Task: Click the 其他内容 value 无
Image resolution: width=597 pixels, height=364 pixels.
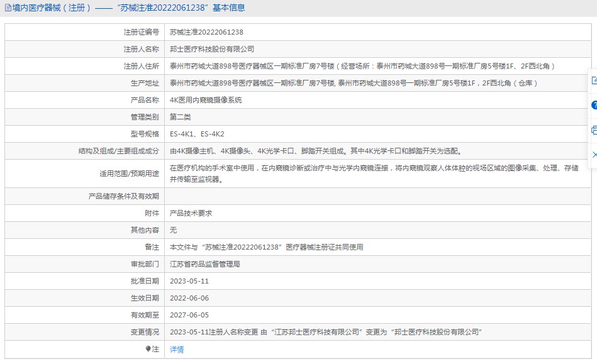Action: (x=173, y=230)
